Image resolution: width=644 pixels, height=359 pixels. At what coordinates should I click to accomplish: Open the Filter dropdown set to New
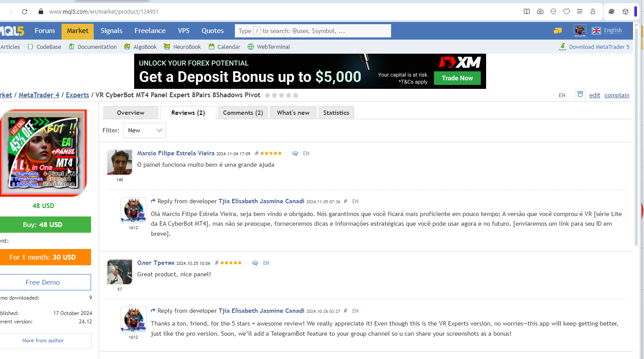click(x=144, y=130)
